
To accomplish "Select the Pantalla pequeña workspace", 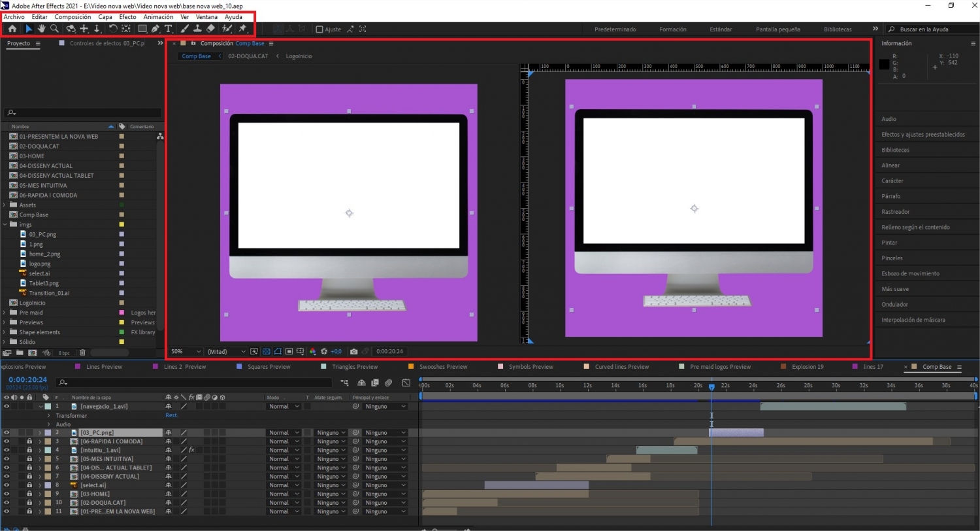I will pos(777,29).
